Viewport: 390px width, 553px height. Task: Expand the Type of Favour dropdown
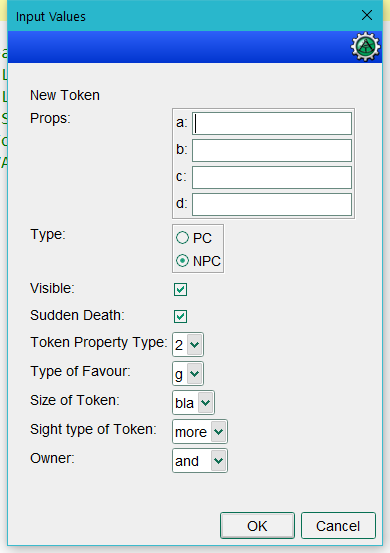pyautogui.click(x=188, y=373)
